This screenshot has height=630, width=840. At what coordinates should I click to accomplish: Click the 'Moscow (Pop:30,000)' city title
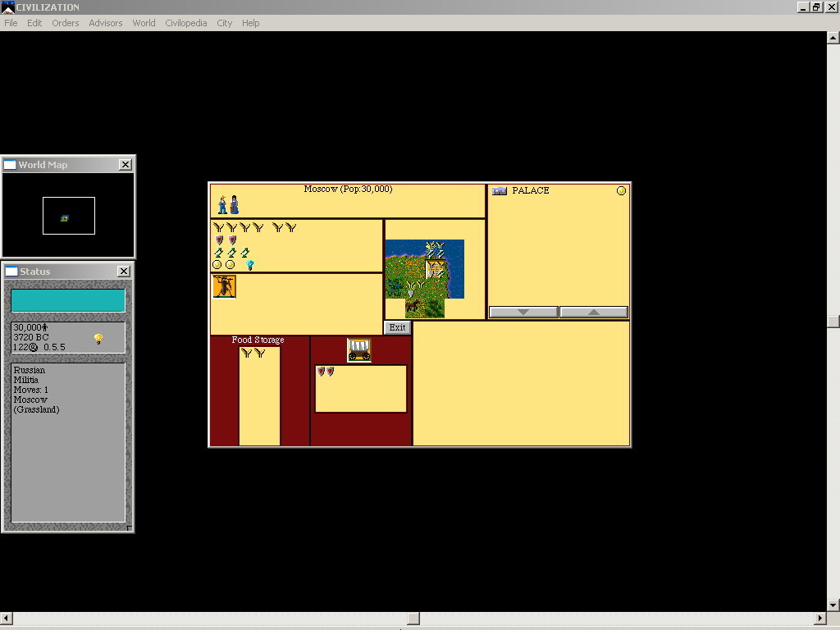coord(348,189)
